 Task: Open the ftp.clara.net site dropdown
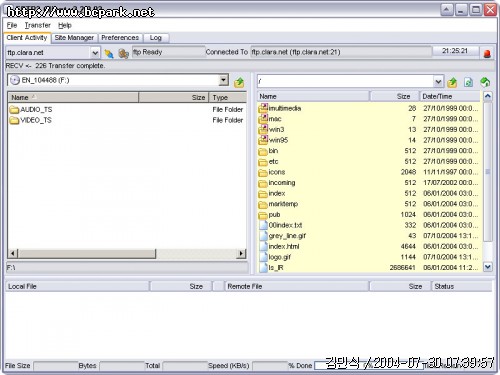coord(95,53)
